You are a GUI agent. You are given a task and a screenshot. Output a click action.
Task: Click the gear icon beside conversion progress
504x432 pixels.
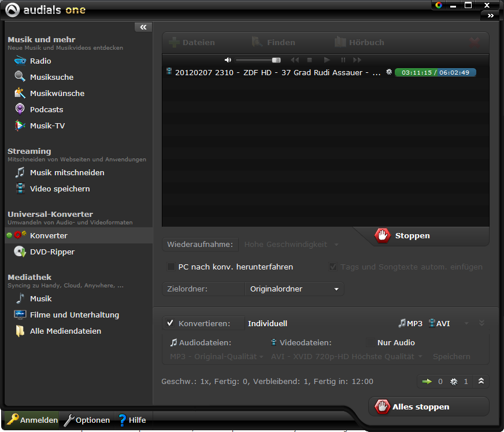click(389, 72)
